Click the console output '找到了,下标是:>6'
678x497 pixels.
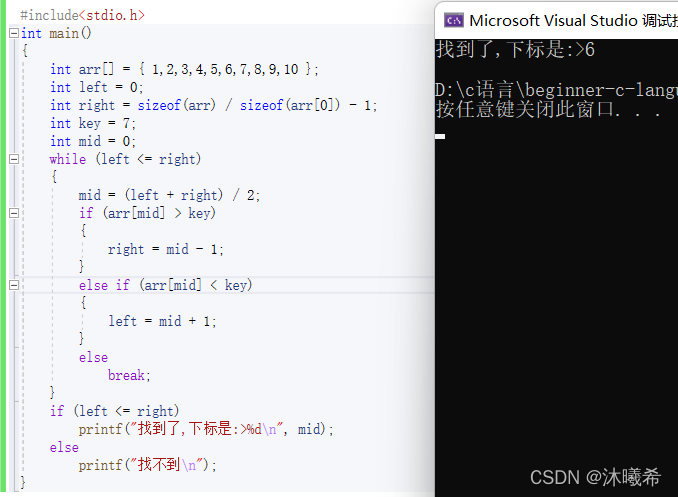click(x=515, y=49)
